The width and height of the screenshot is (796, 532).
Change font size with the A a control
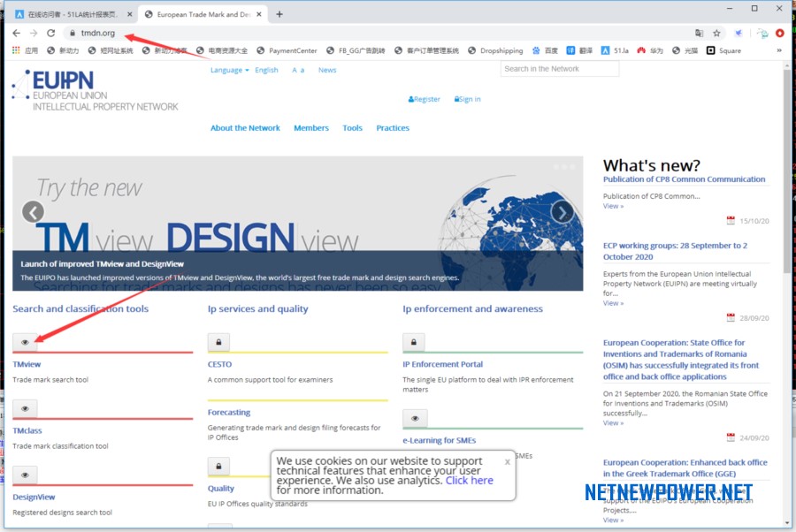(298, 70)
